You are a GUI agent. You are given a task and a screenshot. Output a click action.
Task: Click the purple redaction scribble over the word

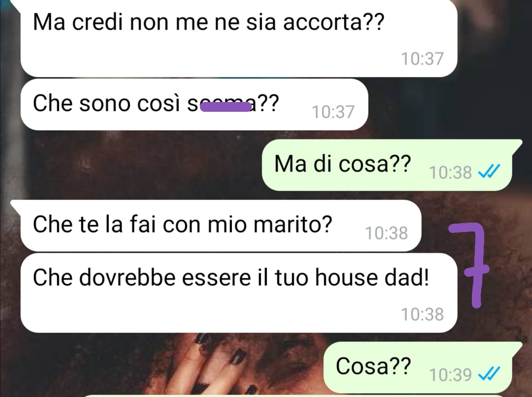point(226,107)
